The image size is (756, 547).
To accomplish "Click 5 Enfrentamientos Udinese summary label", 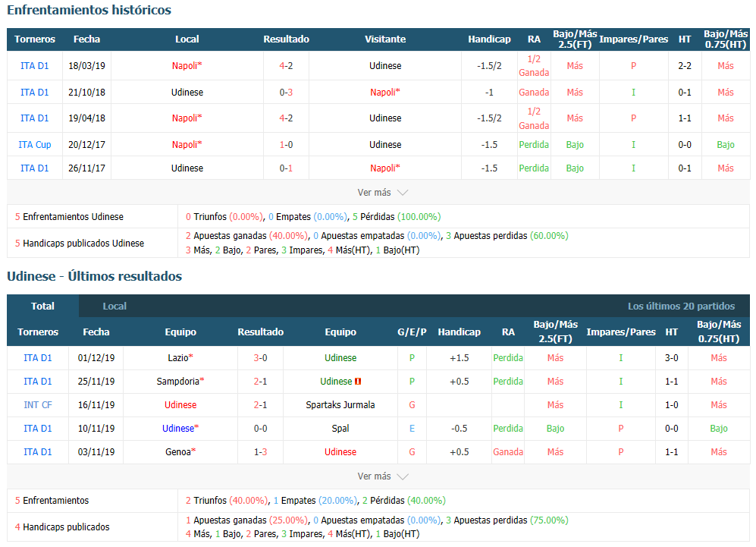I will point(69,216).
